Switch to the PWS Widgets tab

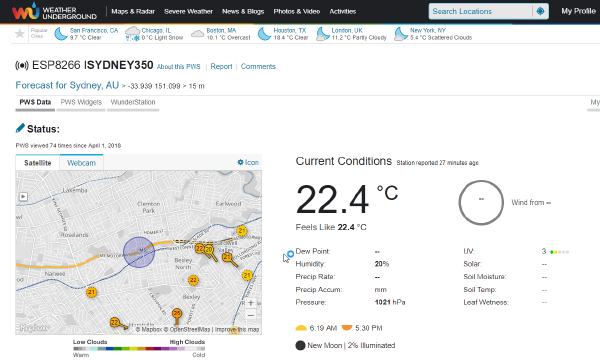(81, 103)
